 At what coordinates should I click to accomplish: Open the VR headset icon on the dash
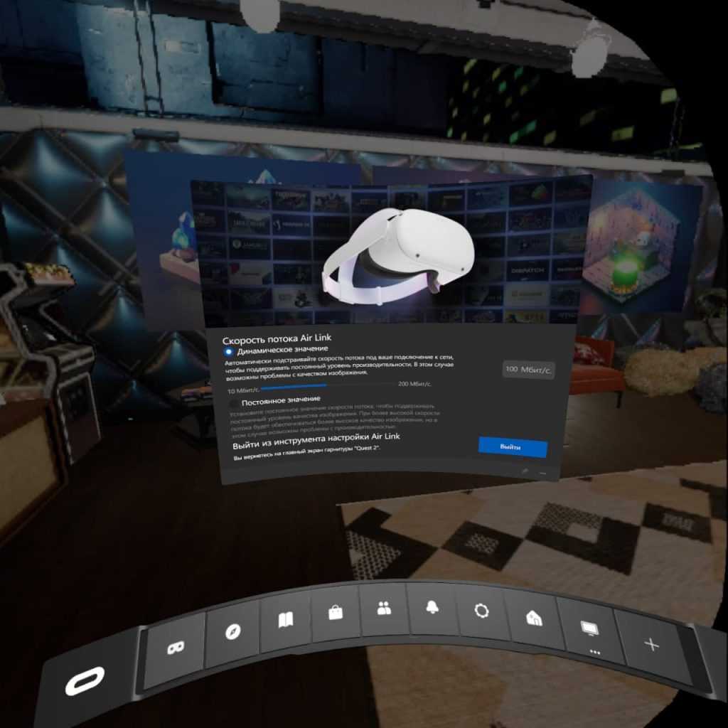point(176,647)
